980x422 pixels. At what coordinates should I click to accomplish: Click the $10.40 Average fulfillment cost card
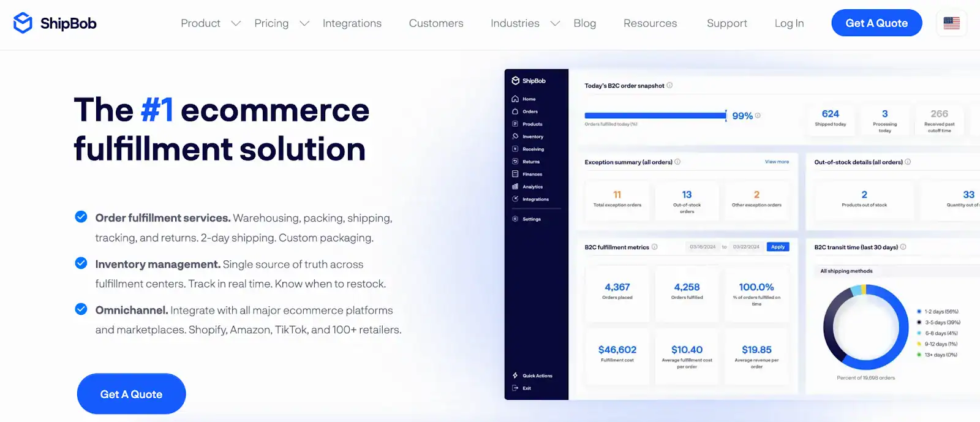[687, 356]
